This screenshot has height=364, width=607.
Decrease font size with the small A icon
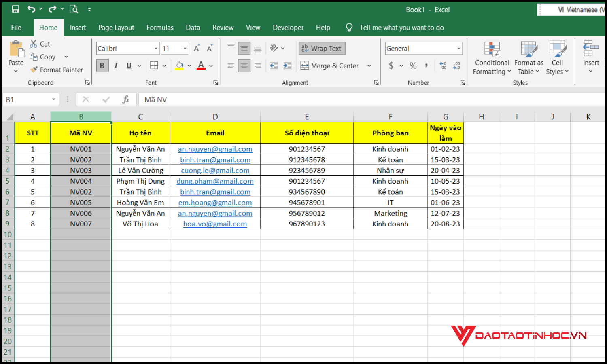pyautogui.click(x=210, y=48)
